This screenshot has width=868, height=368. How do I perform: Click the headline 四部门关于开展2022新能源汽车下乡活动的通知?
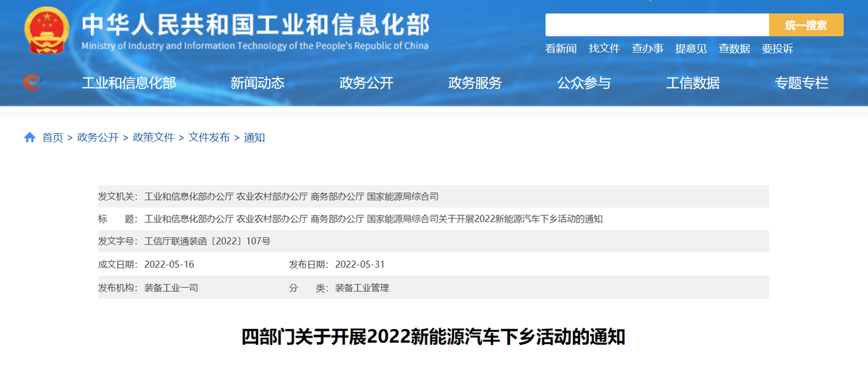(433, 337)
